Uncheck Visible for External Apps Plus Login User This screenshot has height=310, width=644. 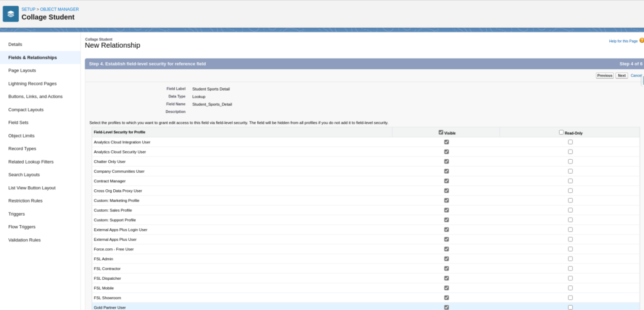tap(447, 230)
